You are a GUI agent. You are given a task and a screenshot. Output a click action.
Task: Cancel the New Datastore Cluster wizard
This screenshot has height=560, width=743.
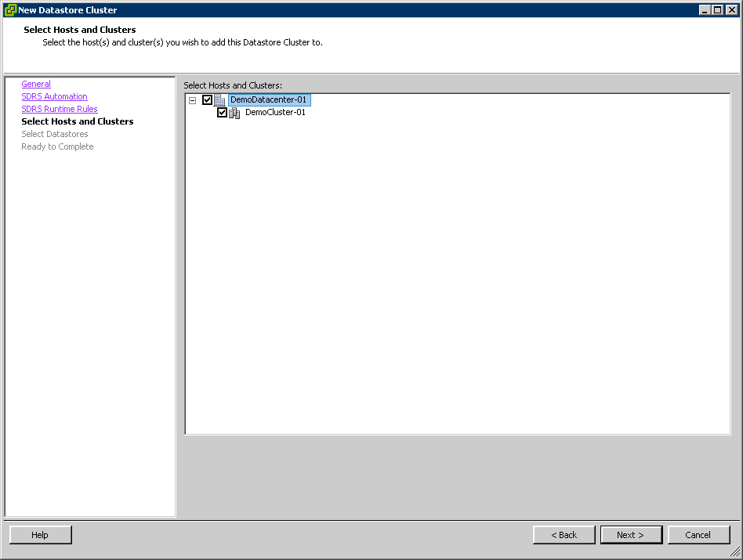[698, 535]
